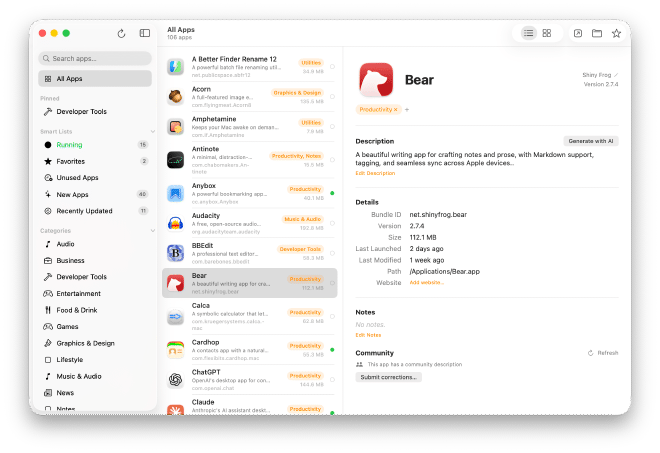The height and width of the screenshot is (453, 660).
Task: Click the Anybox app icon
Action: (x=176, y=193)
